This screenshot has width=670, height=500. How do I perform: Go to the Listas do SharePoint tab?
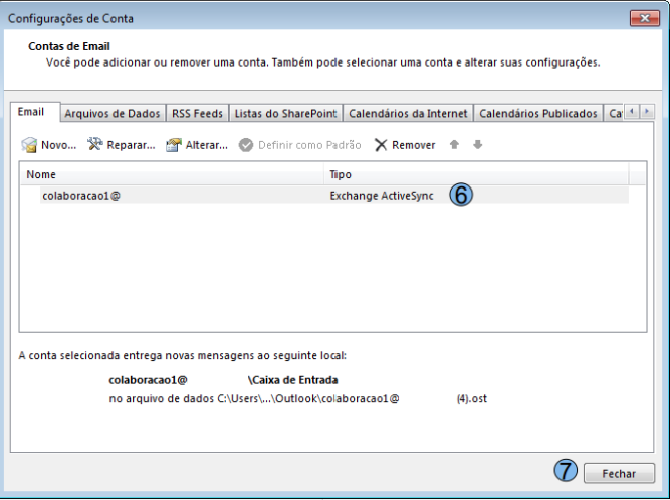(x=286, y=113)
